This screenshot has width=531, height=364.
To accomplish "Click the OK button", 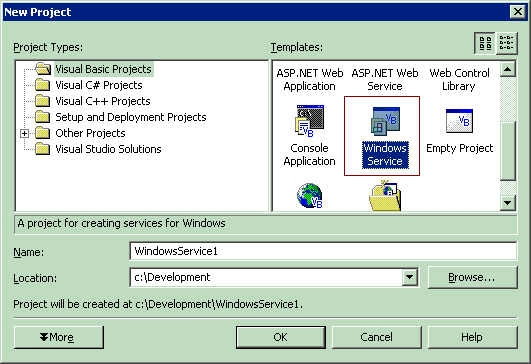I will (280, 337).
